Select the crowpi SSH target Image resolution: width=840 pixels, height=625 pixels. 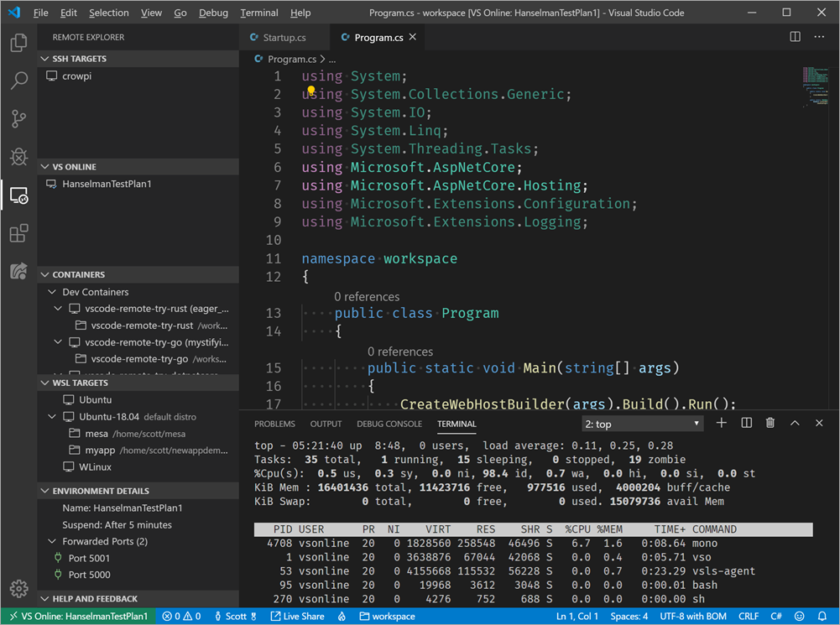(138, 76)
